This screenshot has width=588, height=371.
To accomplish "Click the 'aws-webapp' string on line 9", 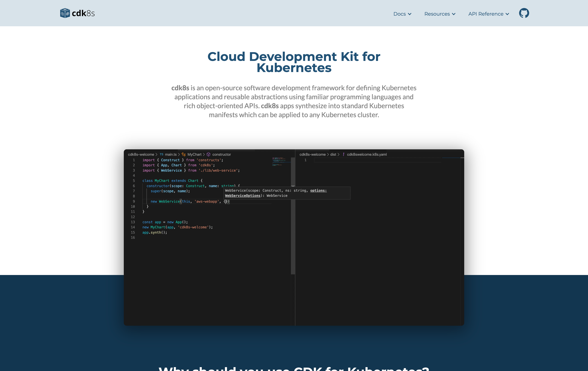I will (207, 201).
